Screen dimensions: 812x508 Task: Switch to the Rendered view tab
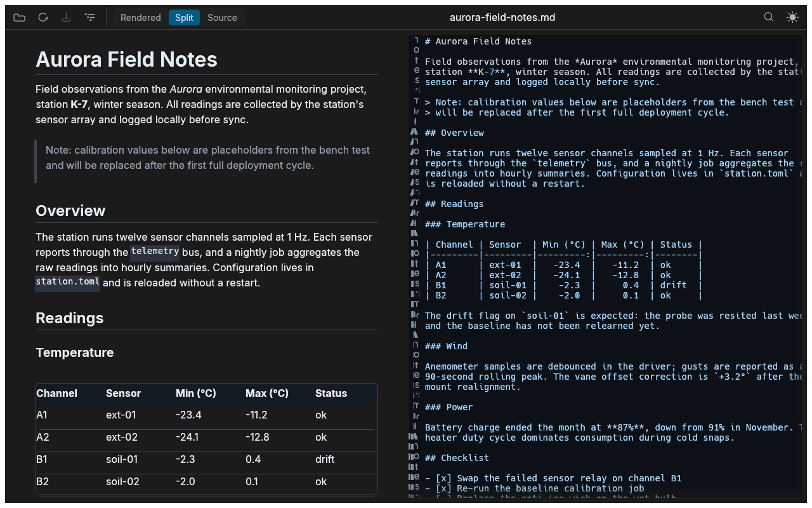point(141,18)
